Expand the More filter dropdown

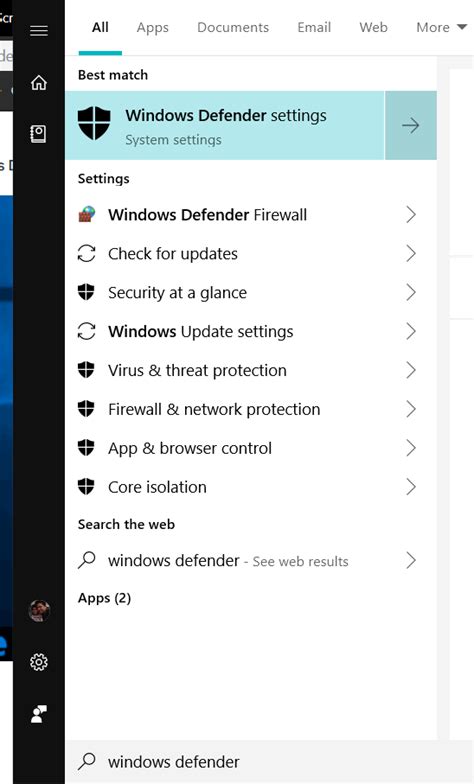[x=441, y=27]
